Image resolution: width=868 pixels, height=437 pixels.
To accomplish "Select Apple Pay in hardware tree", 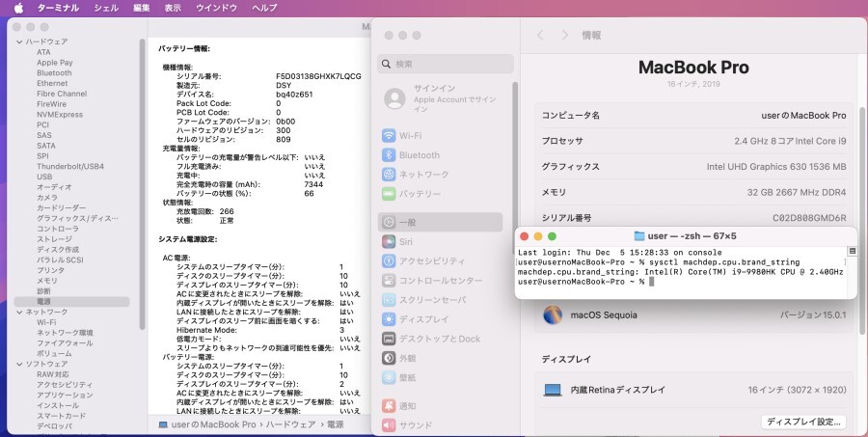I will coord(55,63).
